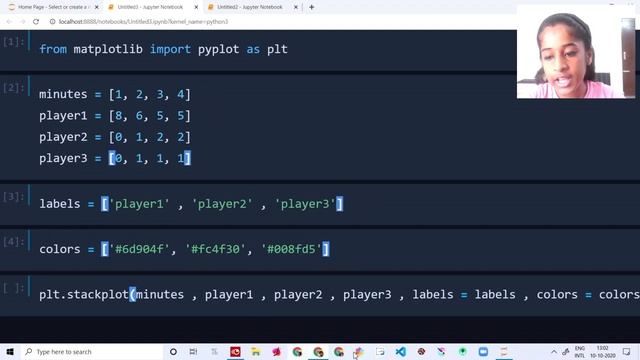The width and height of the screenshot is (640, 360).
Task: Show hidden system tray icons
Action: [x=553, y=352]
